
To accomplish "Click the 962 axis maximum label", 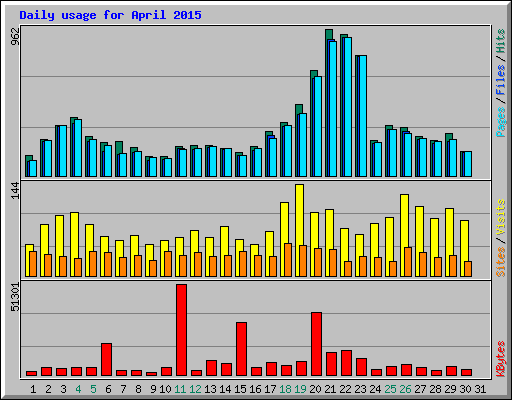I will point(15,36).
